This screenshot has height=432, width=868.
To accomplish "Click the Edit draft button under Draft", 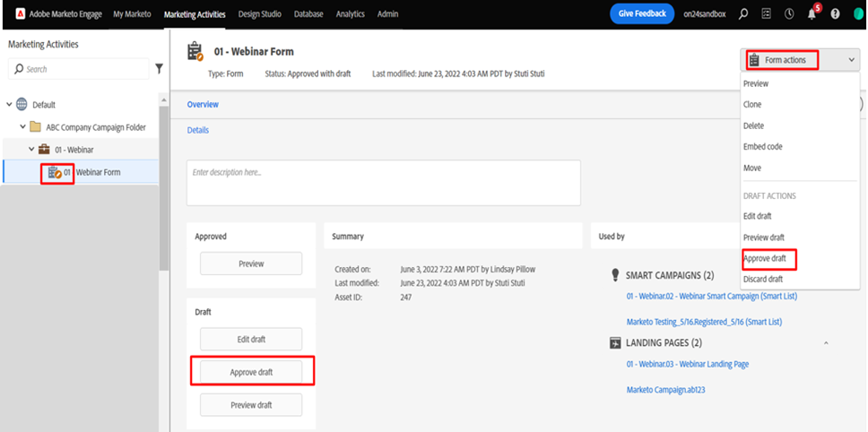I will [x=251, y=340].
